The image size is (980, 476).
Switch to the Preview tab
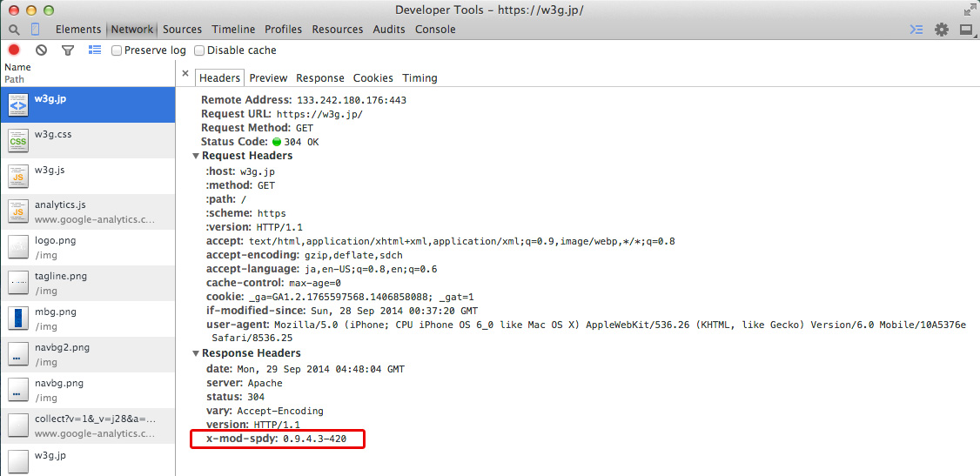pos(268,78)
